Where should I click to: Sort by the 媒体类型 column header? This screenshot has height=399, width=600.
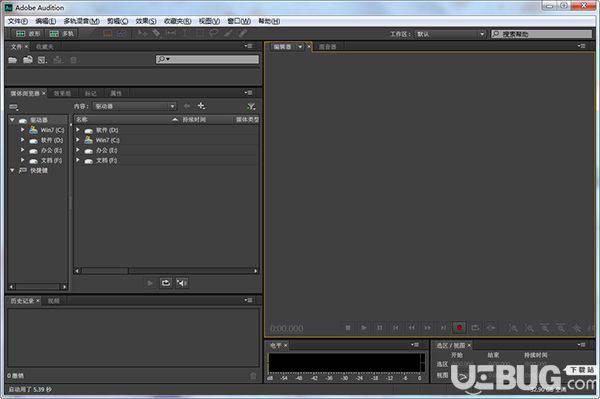(x=247, y=120)
